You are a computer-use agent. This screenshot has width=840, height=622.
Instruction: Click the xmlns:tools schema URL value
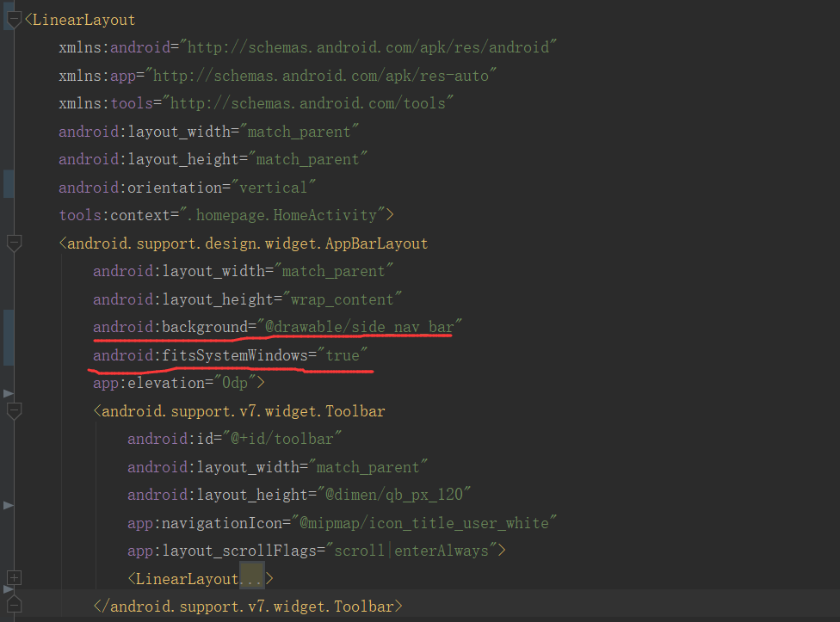(308, 102)
